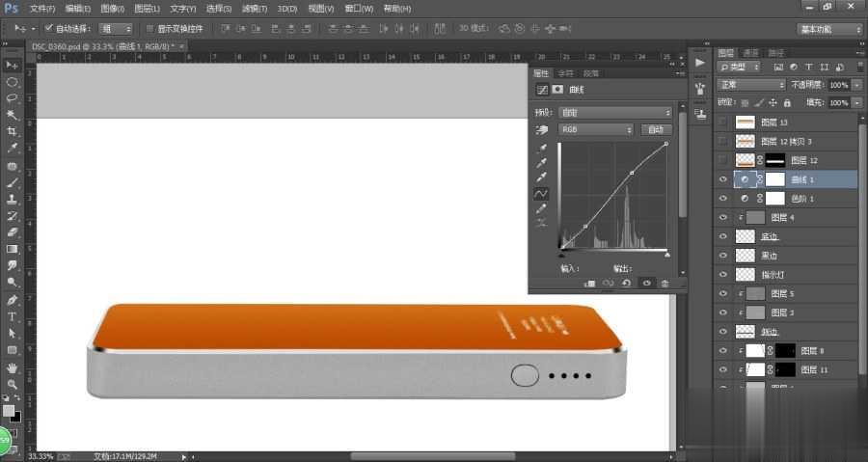Viewport: 868px width, 462px height.
Task: Select the Pen tool
Action: (12, 300)
